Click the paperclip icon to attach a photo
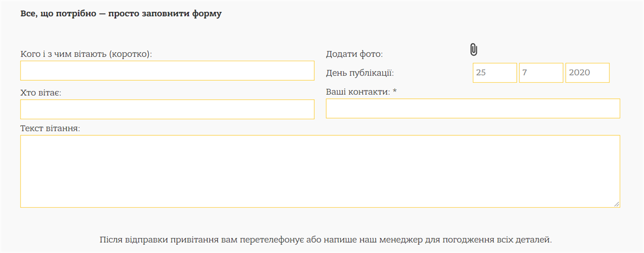The image size is (644, 253). pyautogui.click(x=474, y=49)
